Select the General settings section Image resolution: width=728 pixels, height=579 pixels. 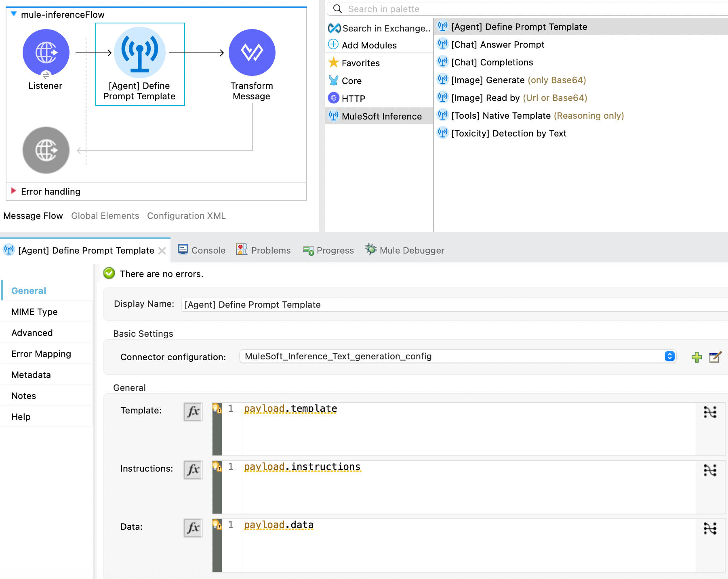click(x=47, y=291)
